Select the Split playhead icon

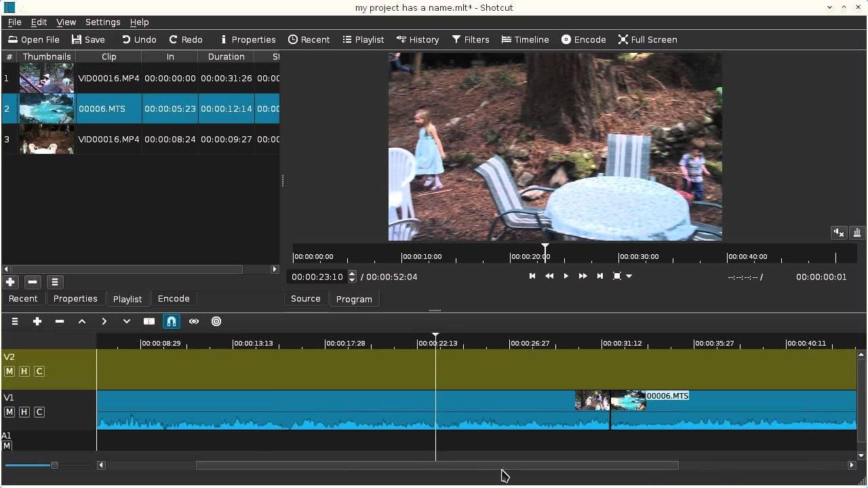[x=149, y=321]
